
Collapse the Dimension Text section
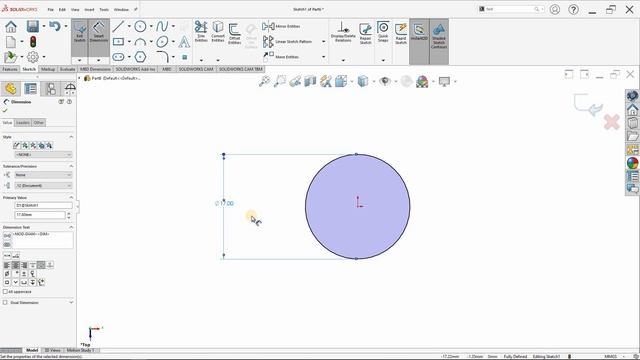[71, 227]
